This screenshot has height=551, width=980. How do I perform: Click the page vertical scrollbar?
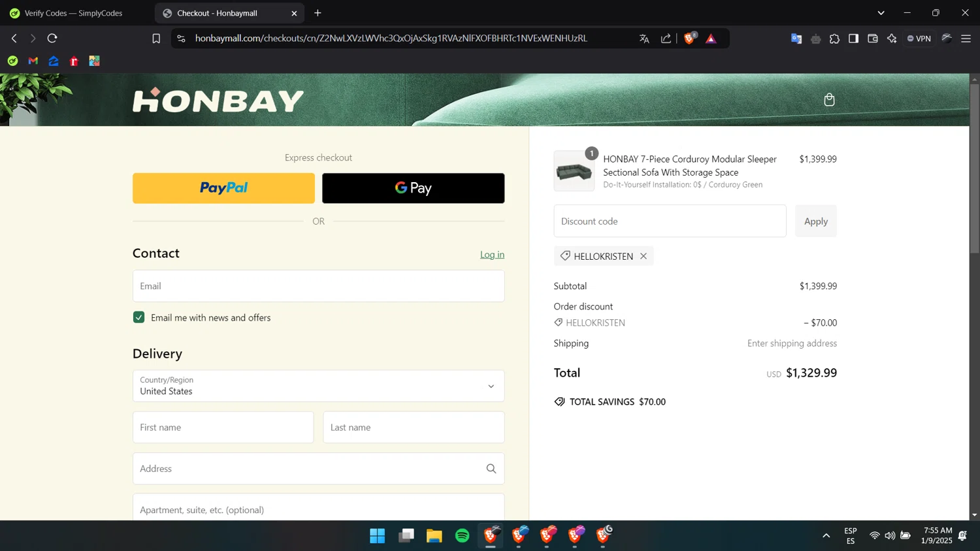pos(974,168)
